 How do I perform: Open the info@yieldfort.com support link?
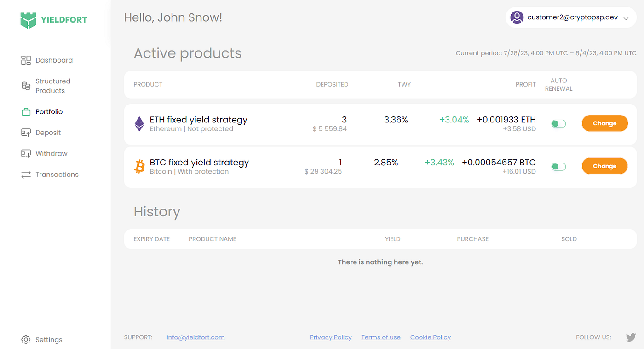195,337
